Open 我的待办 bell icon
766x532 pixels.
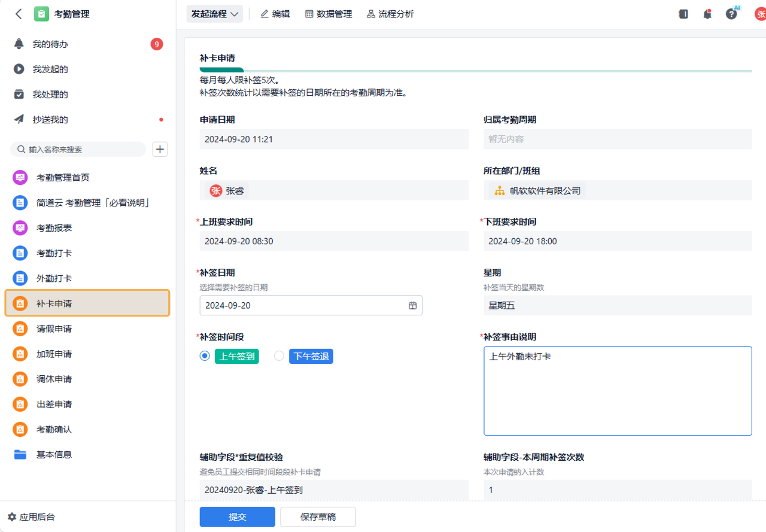[x=19, y=44]
